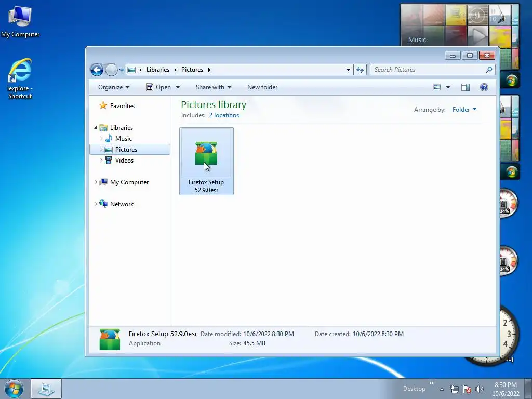532x399 pixels.
Task: Open Explorer help icon
Action: (484, 87)
